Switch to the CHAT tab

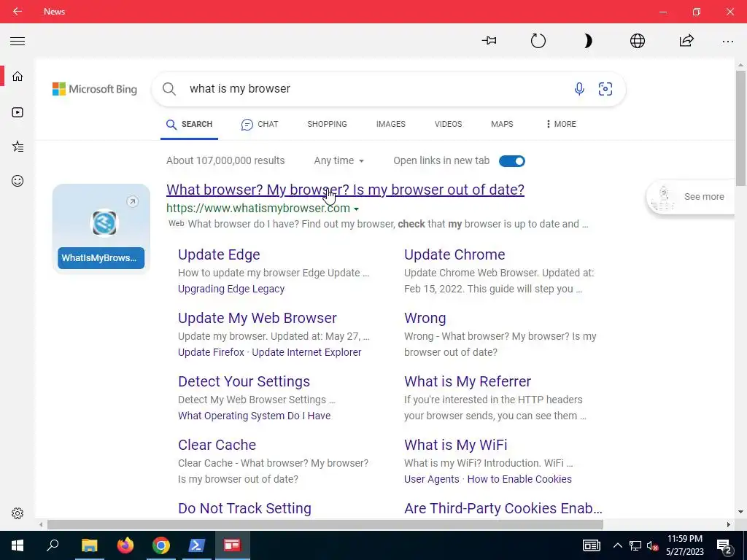click(x=260, y=124)
